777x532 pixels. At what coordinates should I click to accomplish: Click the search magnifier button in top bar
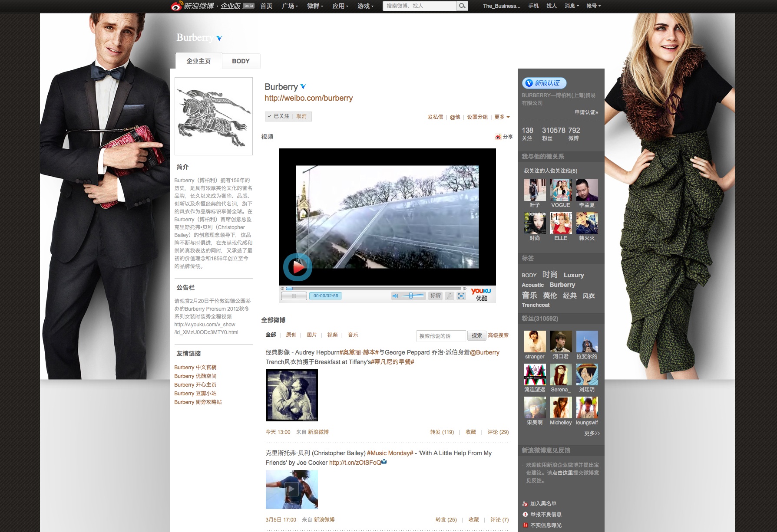click(462, 6)
